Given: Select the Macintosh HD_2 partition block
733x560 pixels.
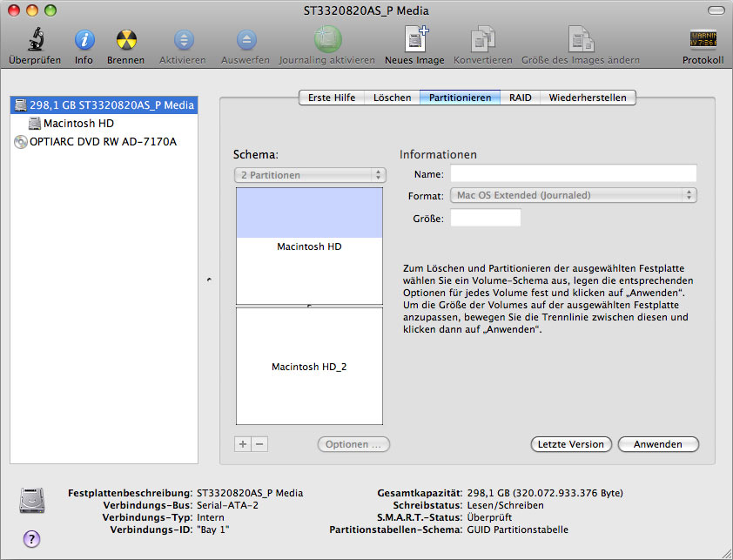Looking at the screenshot, I should [x=309, y=367].
